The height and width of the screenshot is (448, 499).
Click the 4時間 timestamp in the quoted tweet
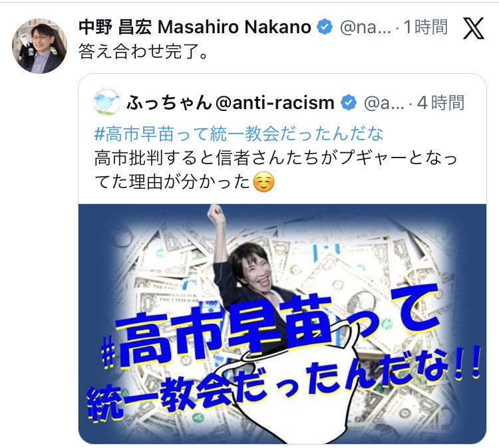pyautogui.click(x=440, y=103)
